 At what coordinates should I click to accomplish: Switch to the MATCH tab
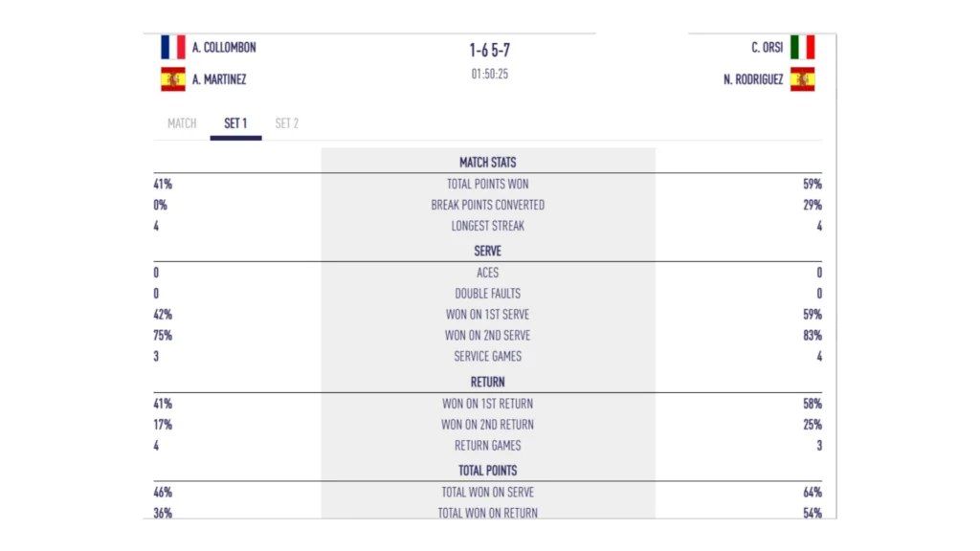182,123
